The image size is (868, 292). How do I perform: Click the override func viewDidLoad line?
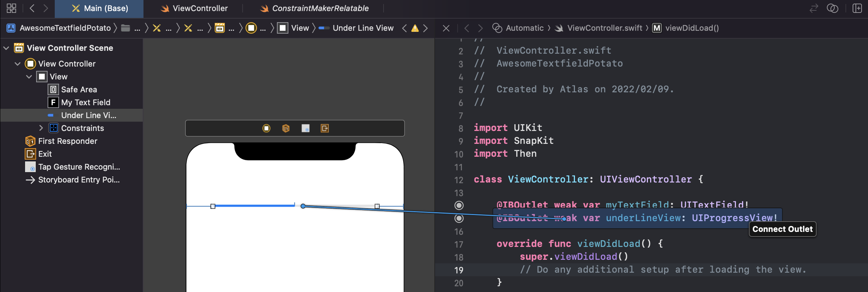[580, 244]
